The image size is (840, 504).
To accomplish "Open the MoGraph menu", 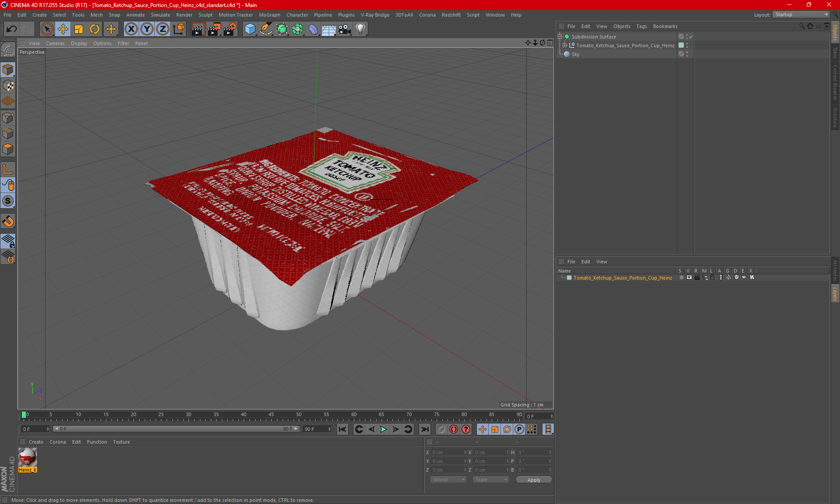I will point(269,15).
